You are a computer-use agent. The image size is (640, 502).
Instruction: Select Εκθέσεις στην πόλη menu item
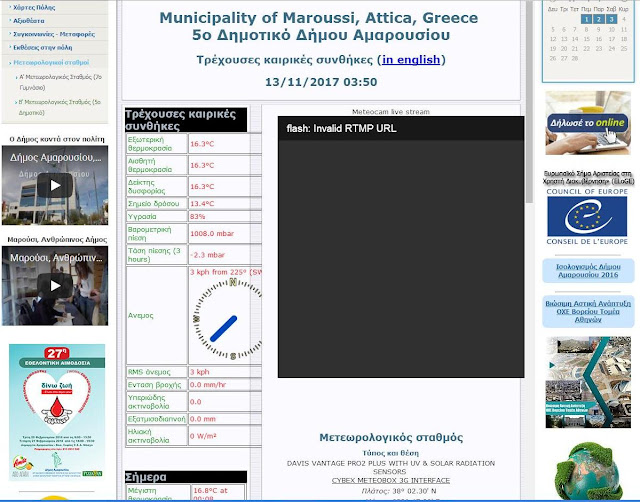point(42,47)
